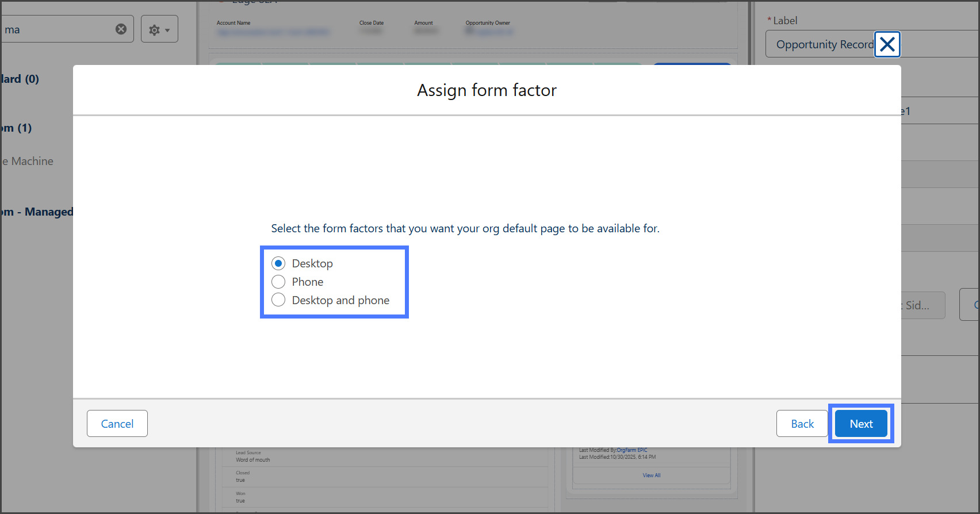Expand the Custom (1) components section
The height and width of the screenshot is (514, 980).
17,128
